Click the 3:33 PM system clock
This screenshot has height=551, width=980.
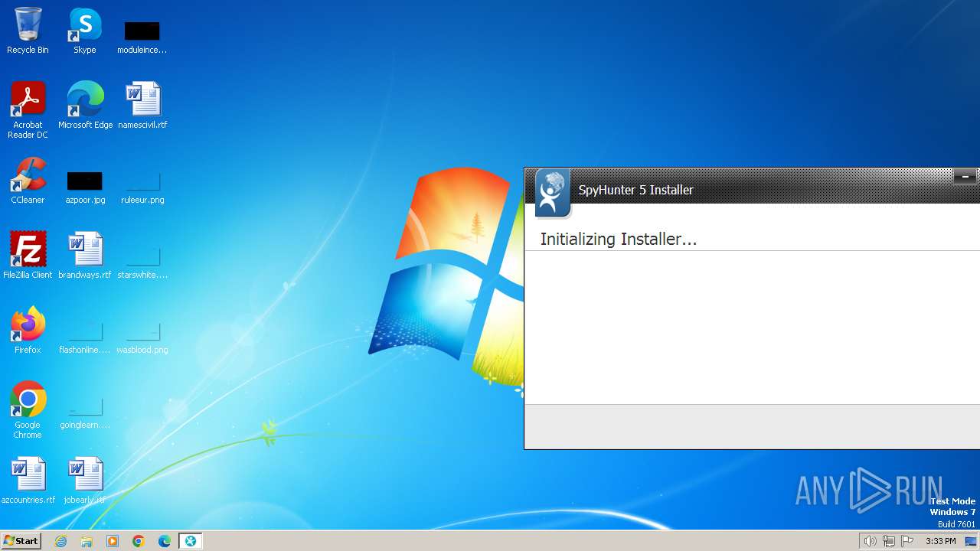coord(940,541)
